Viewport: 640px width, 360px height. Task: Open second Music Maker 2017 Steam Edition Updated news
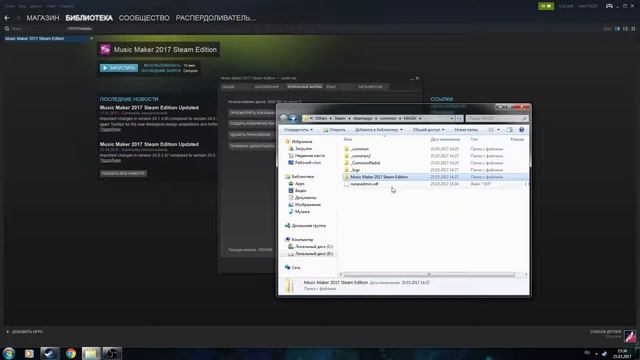pyautogui.click(x=149, y=144)
